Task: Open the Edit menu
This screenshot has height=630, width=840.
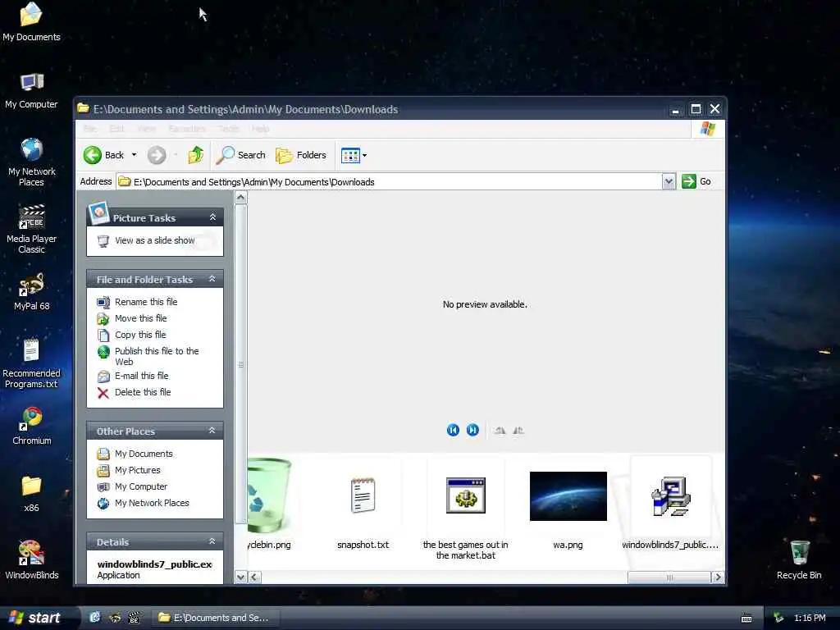Action: click(116, 129)
